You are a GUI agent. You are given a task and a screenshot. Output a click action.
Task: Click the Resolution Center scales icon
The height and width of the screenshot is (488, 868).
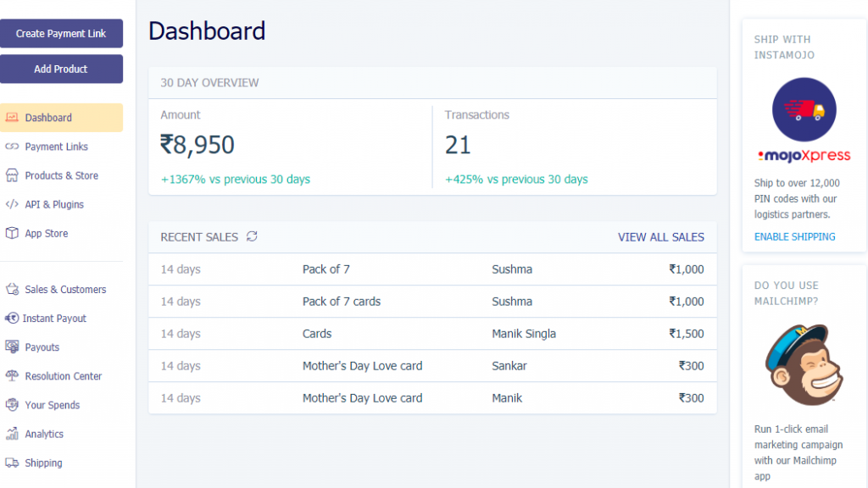[x=12, y=376]
